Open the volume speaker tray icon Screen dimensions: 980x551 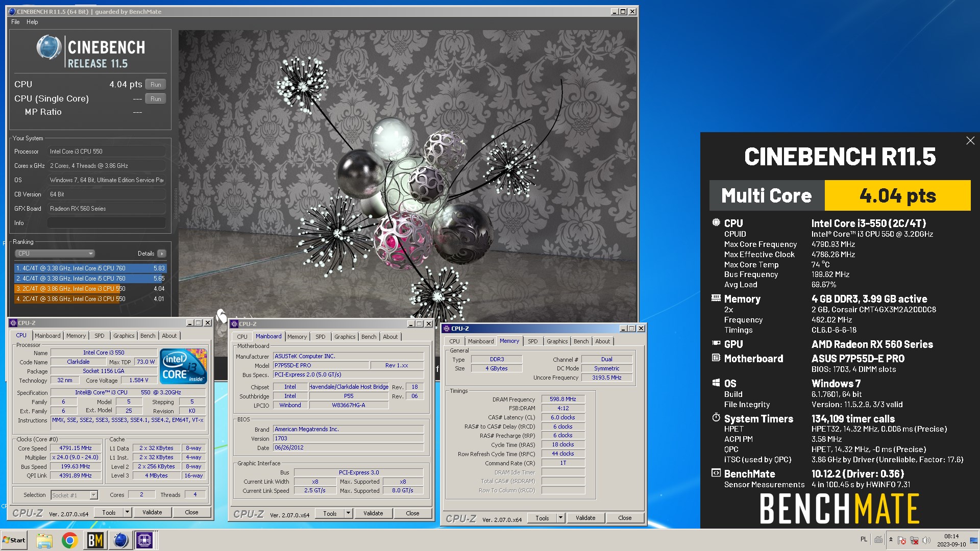(926, 540)
